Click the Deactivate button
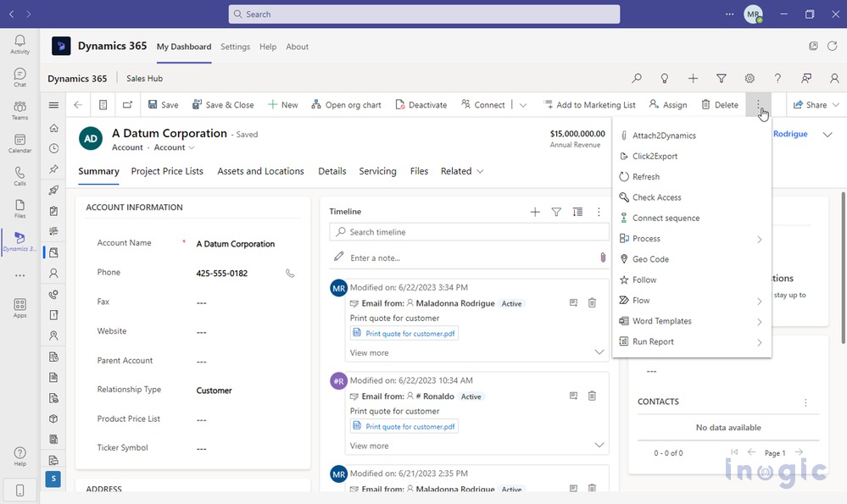The image size is (847, 504). click(x=421, y=105)
